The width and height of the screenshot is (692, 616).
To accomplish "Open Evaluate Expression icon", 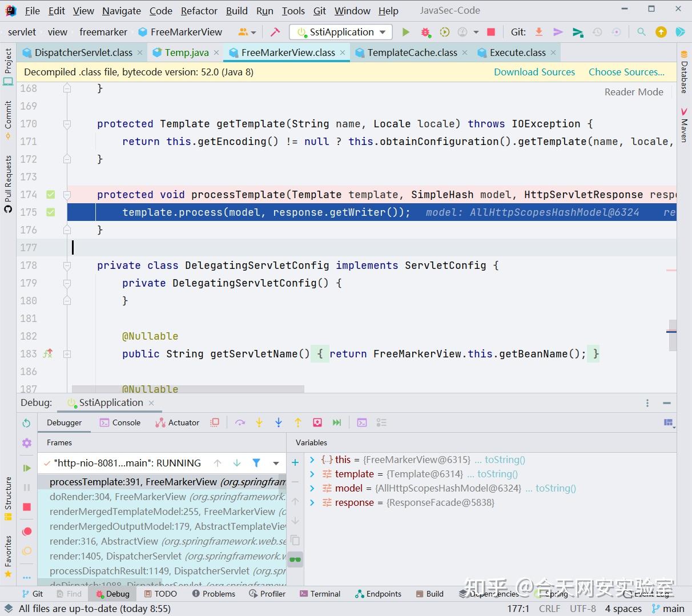I will [x=362, y=422].
